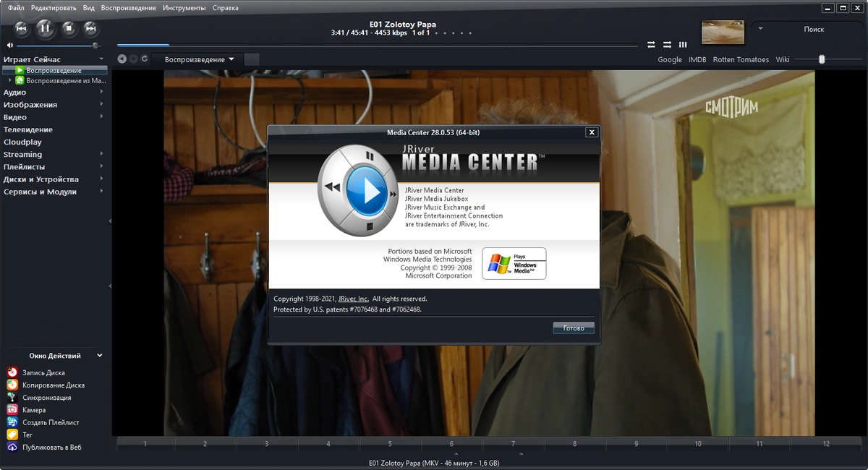Toggle shuffle mode icon
This screenshot has width=868, height=470.
click(667, 44)
